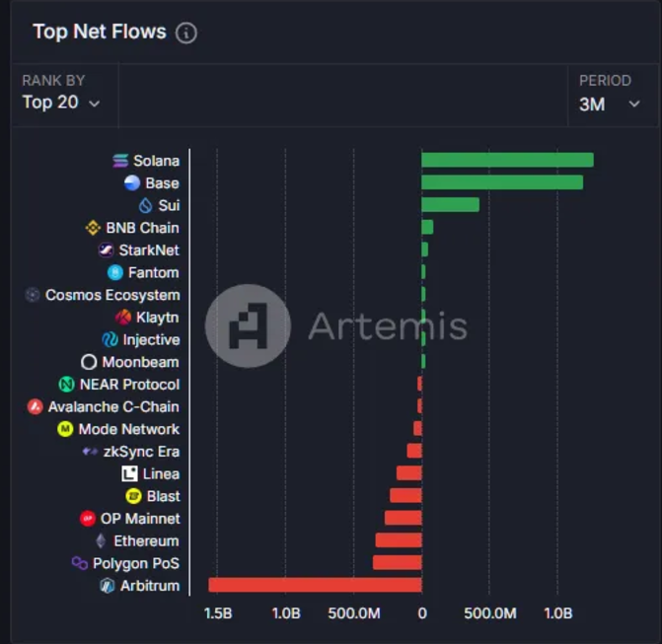The image size is (662, 644).
Task: Click the chevron next to Top 20
Action: [95, 104]
